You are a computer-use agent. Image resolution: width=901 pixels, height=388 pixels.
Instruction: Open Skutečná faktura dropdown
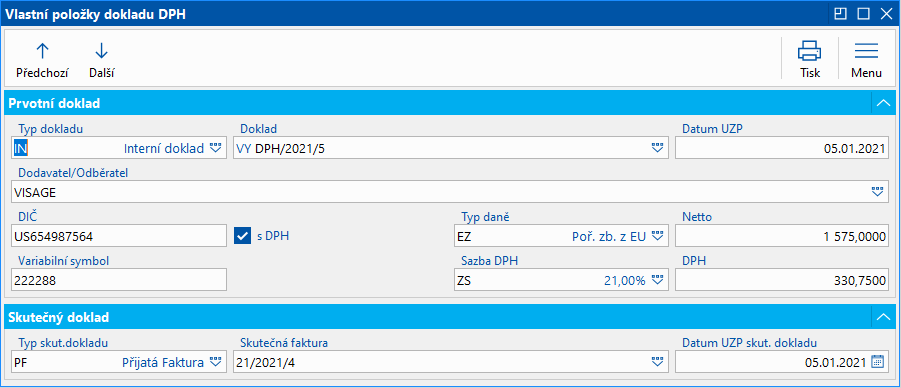tap(657, 362)
